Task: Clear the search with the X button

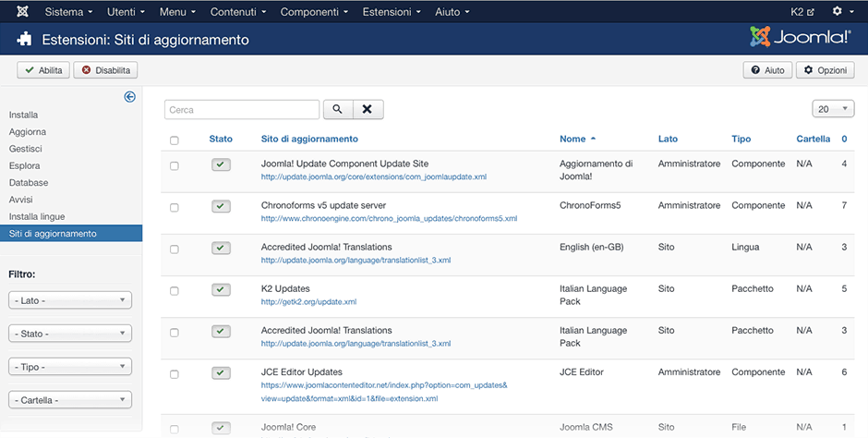Action: (368, 109)
